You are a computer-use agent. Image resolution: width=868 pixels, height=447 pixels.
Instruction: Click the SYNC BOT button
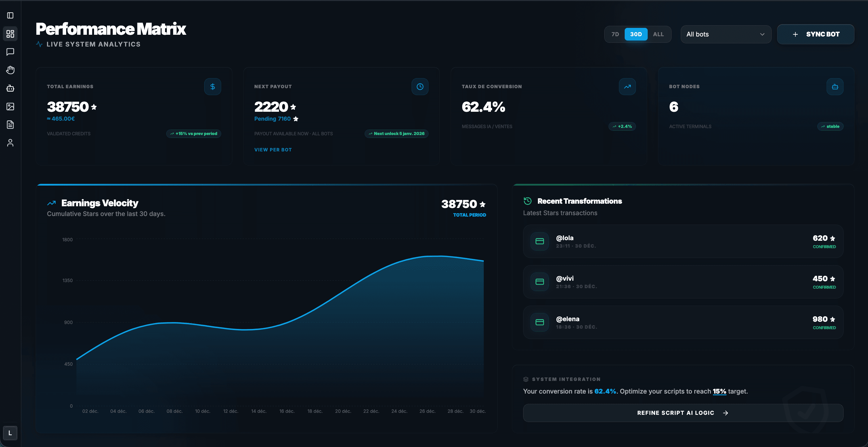coord(815,34)
